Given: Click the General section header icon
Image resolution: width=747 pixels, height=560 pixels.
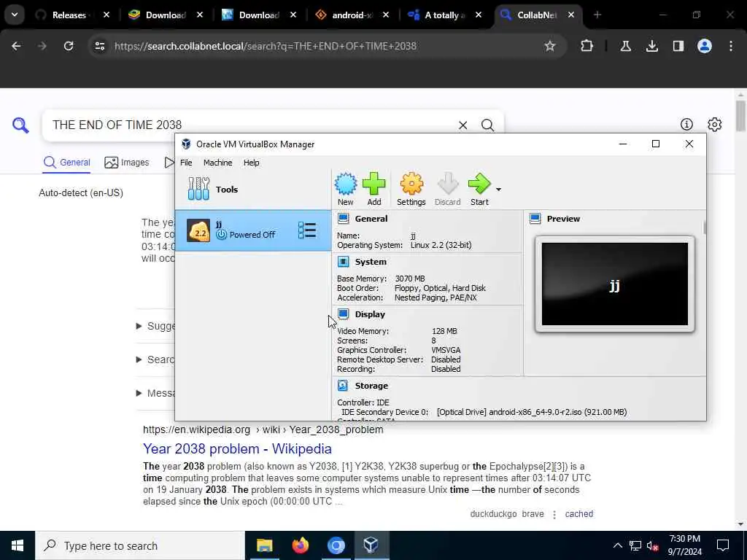Looking at the screenshot, I should (x=343, y=219).
